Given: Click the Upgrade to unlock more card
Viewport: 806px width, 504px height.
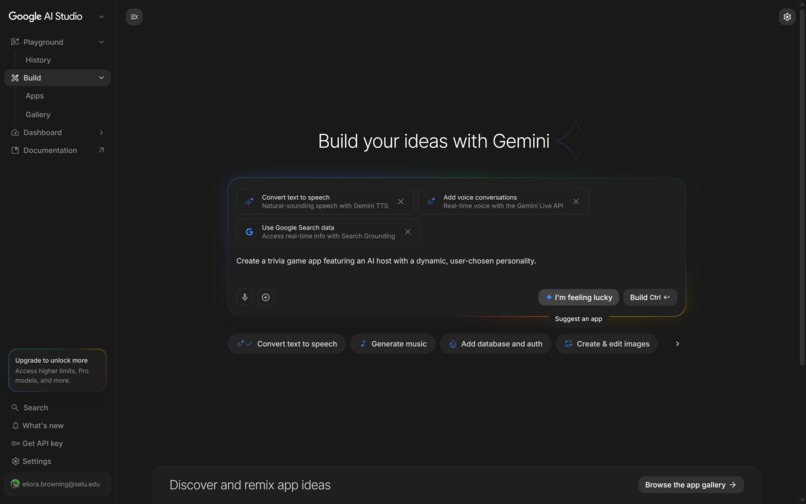Looking at the screenshot, I should 57,370.
